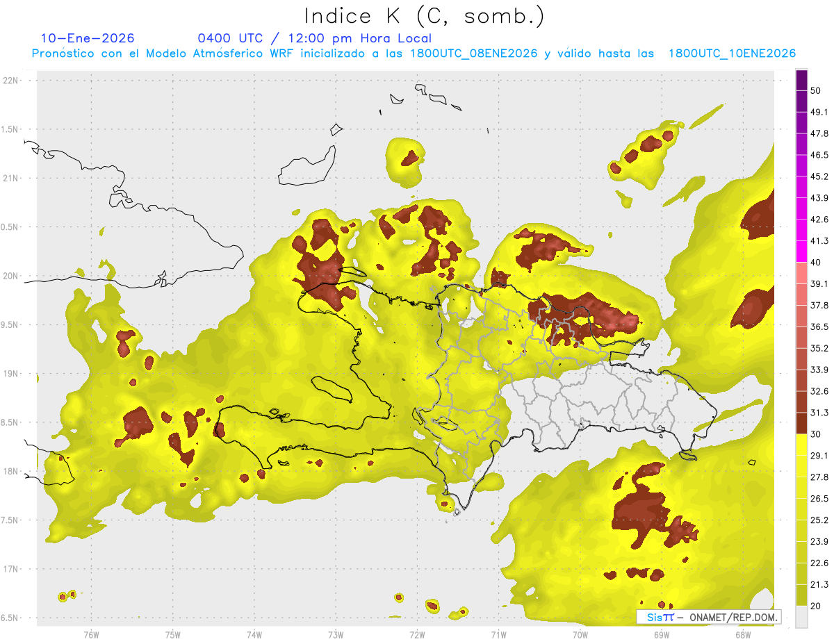Click the "23.9" color scale label
This screenshot has width=834, height=644.
820,541
